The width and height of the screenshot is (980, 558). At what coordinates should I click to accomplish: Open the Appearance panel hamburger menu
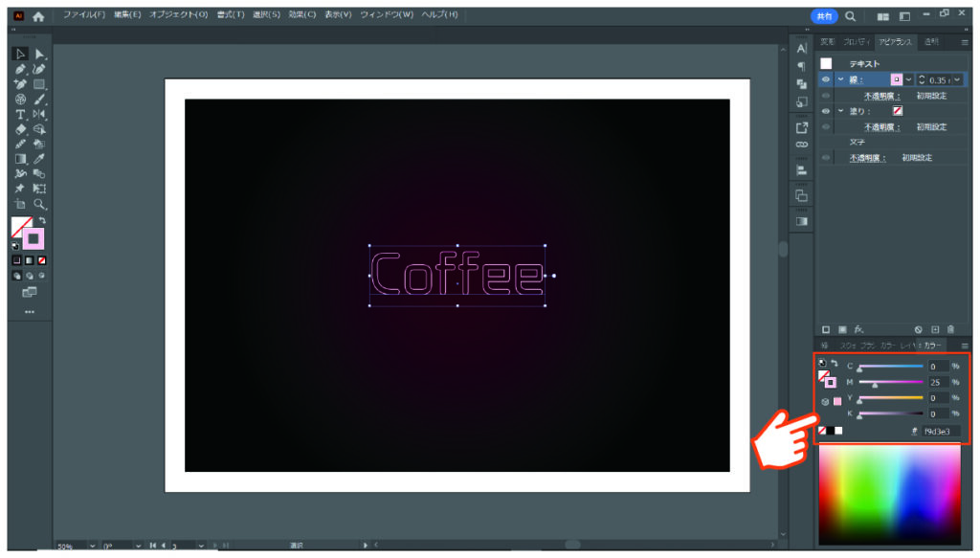coord(965,42)
